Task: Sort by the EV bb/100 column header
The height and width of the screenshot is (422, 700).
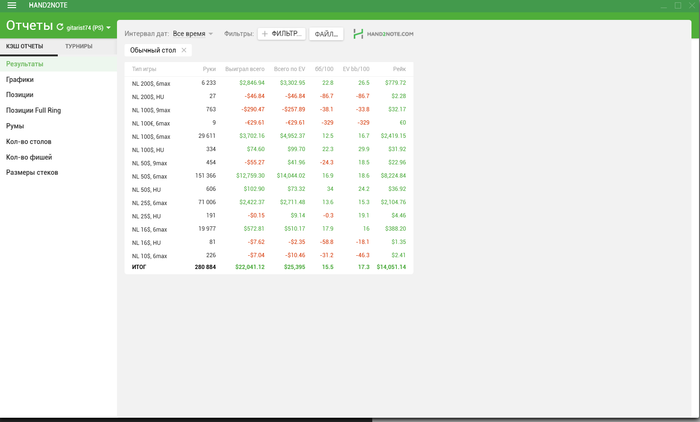Action: [x=356, y=69]
